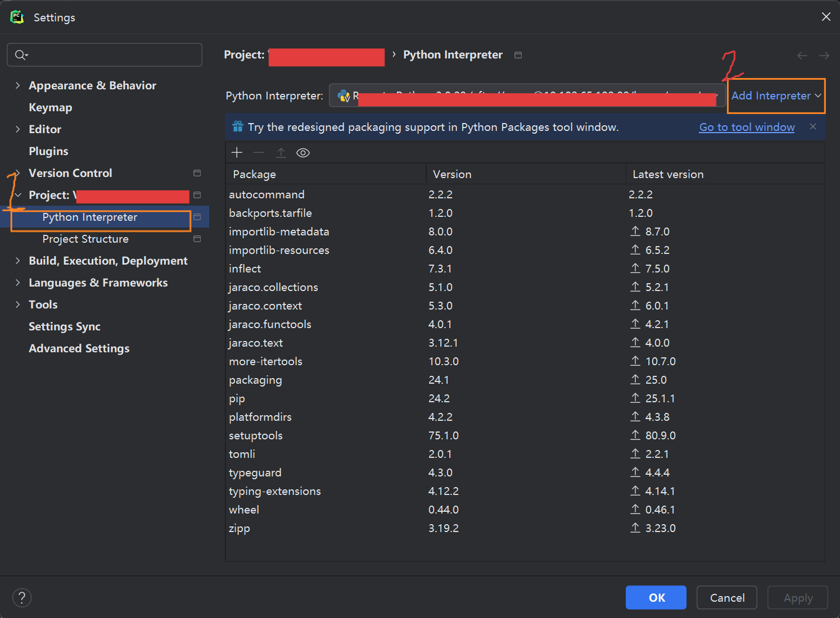The height and width of the screenshot is (618, 840).
Task: Expand Build, Execution, Deployment section
Action: pyautogui.click(x=17, y=261)
